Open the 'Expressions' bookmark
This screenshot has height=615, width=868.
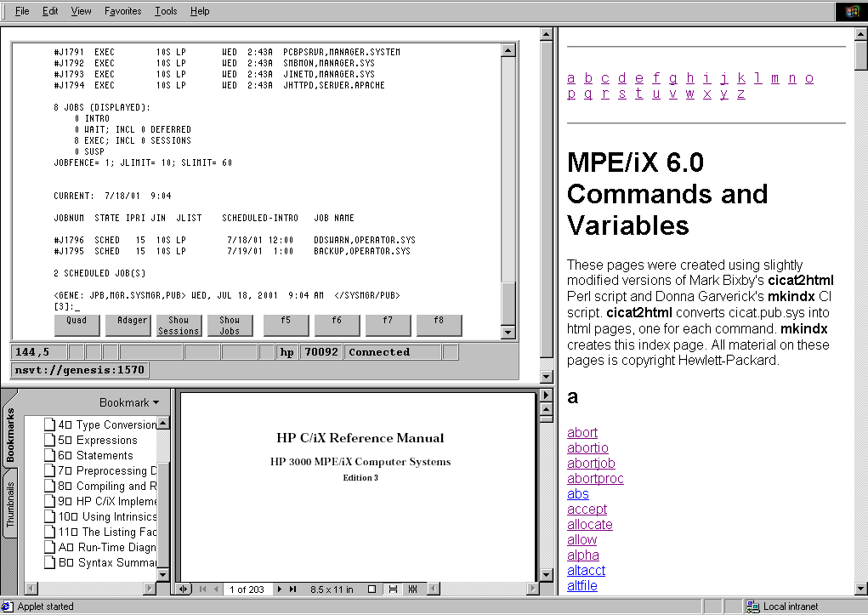98,440
